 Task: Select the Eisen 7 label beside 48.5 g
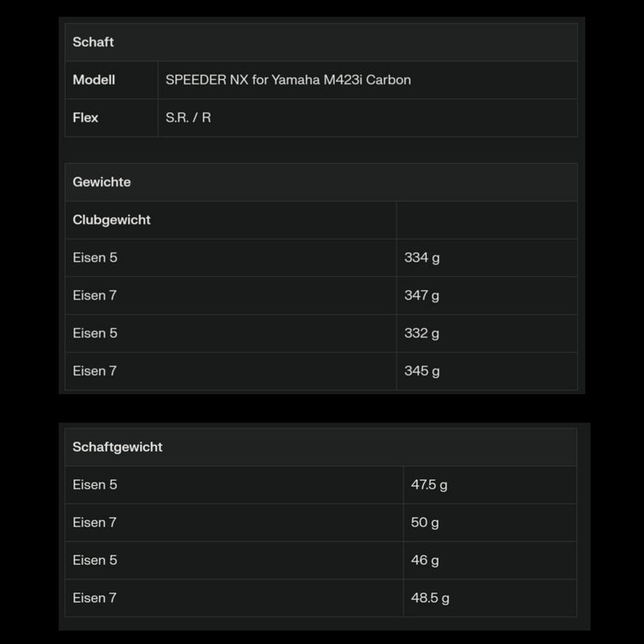[95, 598]
